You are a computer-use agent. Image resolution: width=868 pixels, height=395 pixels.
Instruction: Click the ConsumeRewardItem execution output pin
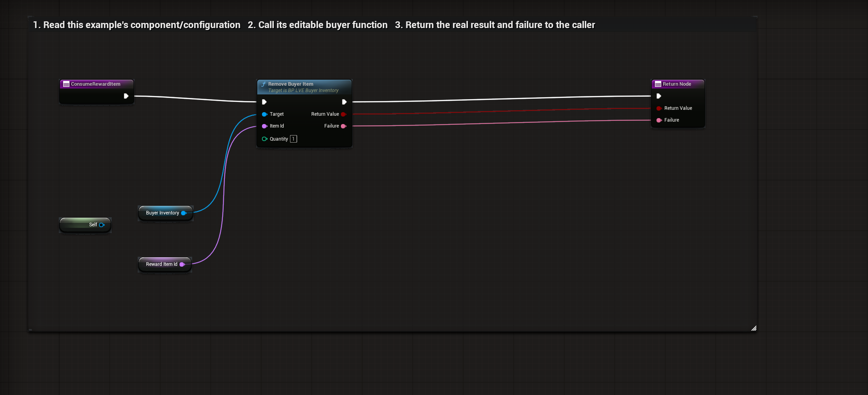(126, 96)
